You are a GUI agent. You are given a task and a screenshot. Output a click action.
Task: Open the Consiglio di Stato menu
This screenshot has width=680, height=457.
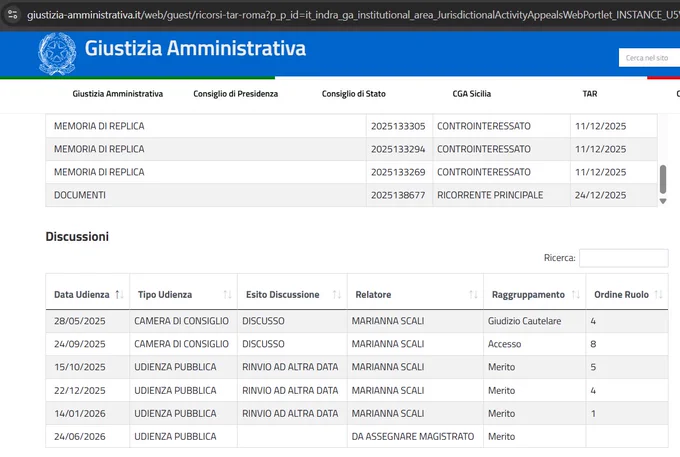[x=353, y=94]
